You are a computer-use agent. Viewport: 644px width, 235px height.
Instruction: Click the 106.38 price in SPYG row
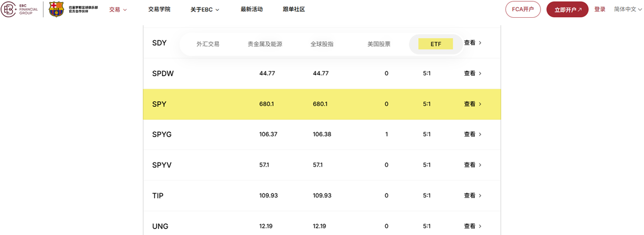322,134
